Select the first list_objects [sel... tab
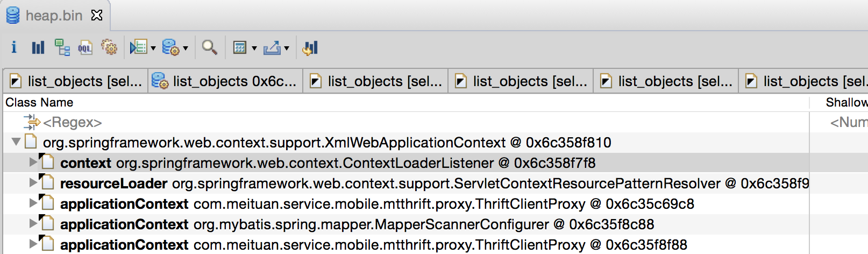 76,81
